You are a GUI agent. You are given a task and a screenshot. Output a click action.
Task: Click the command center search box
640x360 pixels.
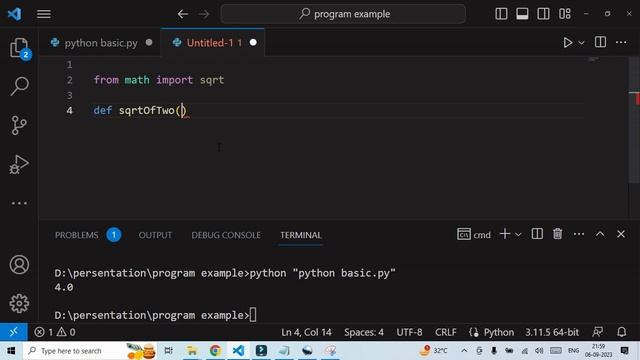coord(343,14)
